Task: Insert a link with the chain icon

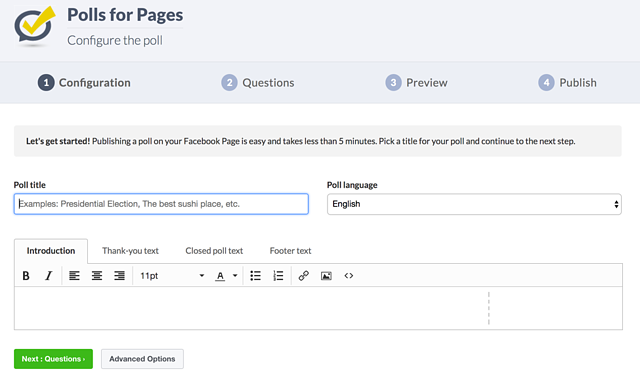Action: 303,276
